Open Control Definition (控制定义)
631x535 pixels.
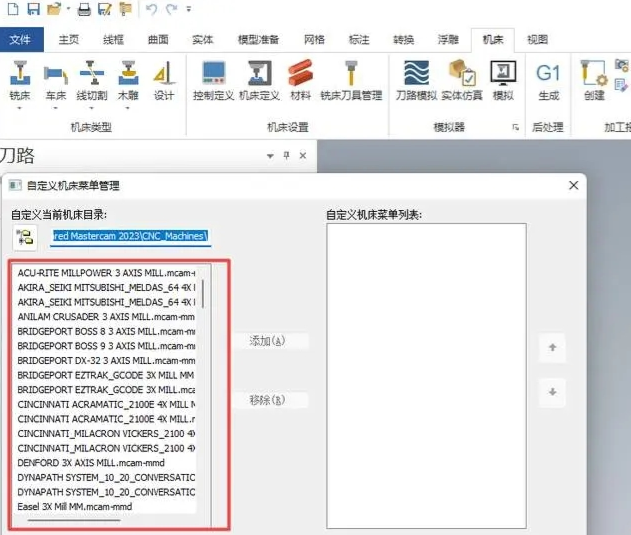pos(211,80)
